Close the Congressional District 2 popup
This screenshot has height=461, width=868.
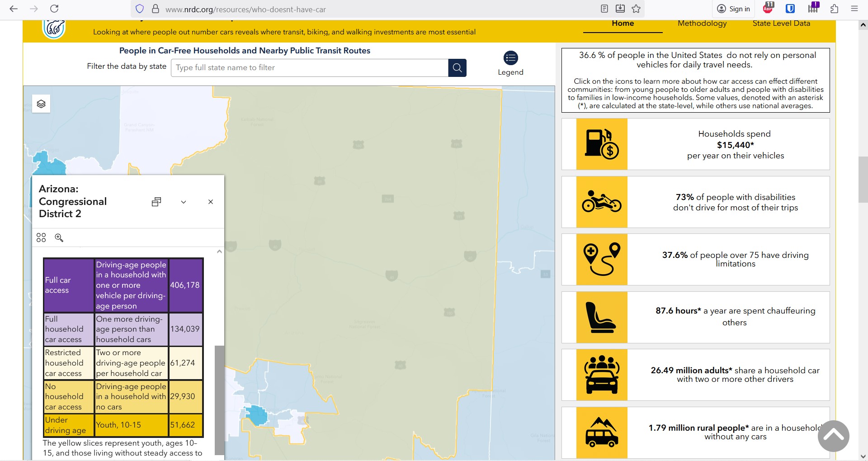(211, 202)
